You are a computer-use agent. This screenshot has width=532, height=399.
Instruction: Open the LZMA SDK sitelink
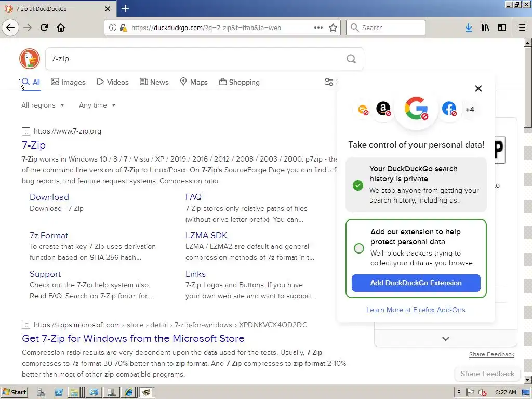click(206, 235)
